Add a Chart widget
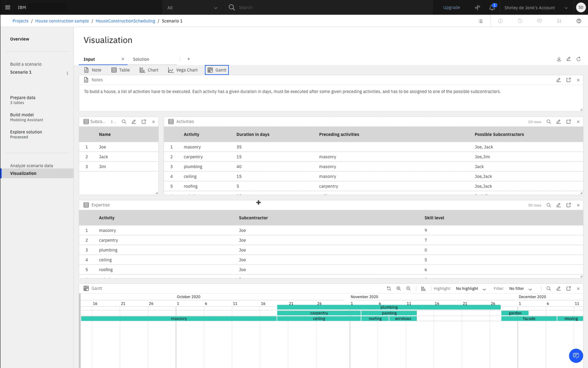 (149, 70)
